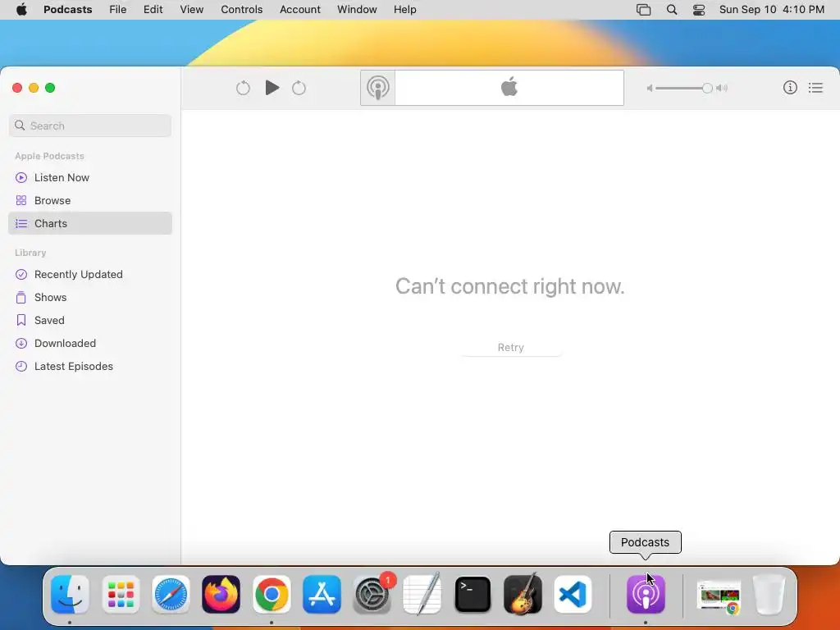The width and height of the screenshot is (840, 630).
Task: Focus the sidebar Search field
Action: click(x=90, y=126)
